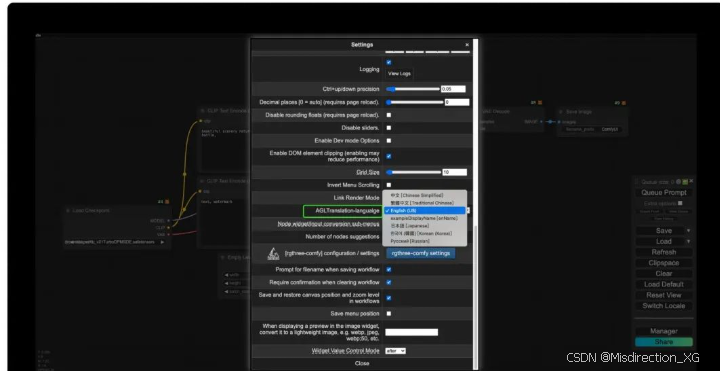This screenshot has height=371, width=720.
Task: Adjust Ctrl+up/down precision slider
Action: [412, 89]
